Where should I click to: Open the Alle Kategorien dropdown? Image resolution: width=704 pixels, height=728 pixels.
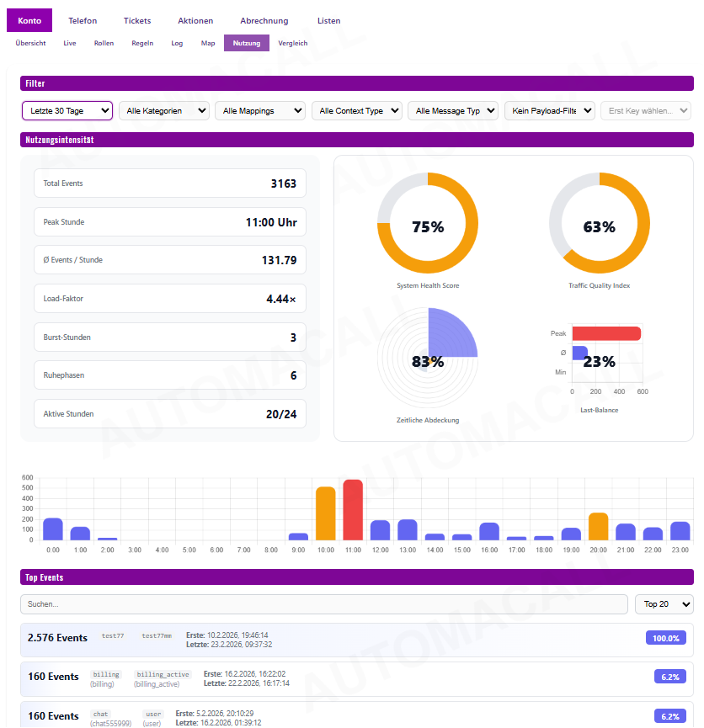(x=164, y=111)
